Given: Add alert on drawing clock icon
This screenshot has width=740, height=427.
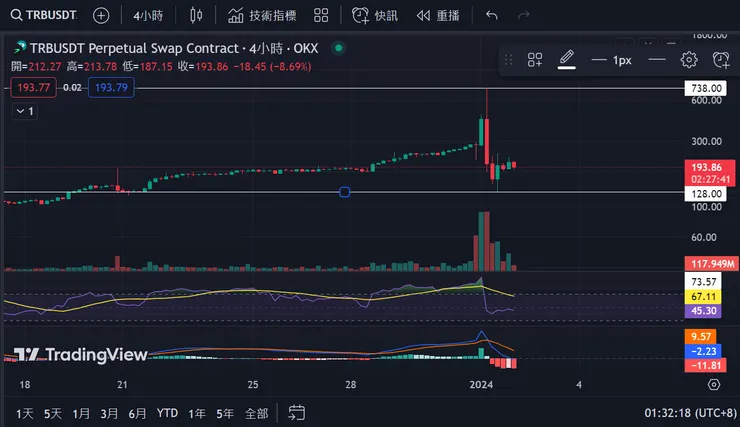Looking at the screenshot, I should 721,60.
